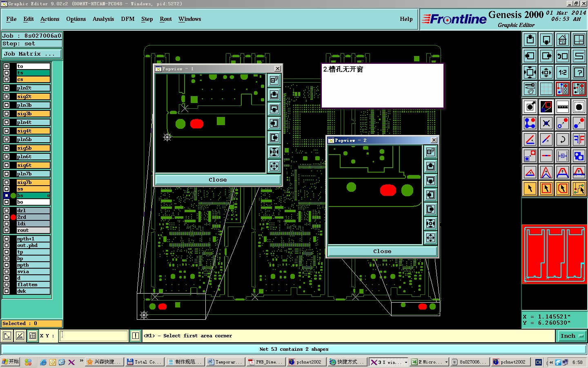Open the File menu

(x=11, y=19)
